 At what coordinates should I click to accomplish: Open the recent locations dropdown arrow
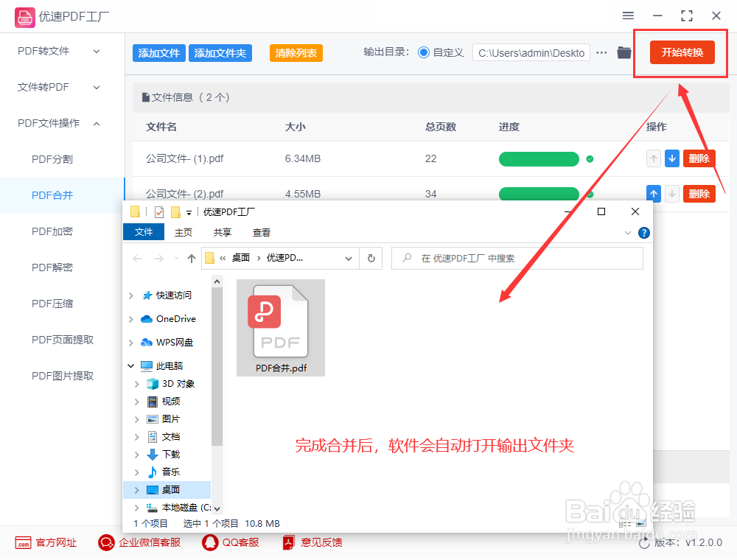(x=176, y=259)
